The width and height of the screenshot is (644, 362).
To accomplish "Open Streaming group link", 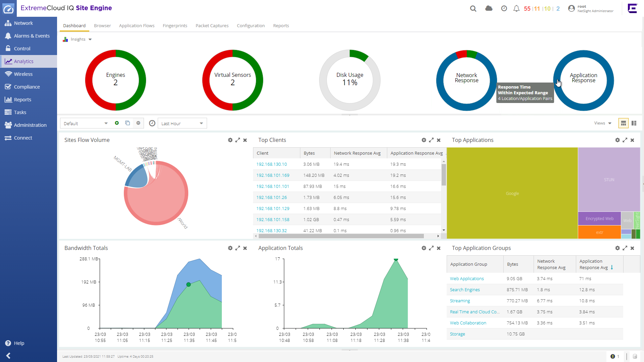I will 460,301.
